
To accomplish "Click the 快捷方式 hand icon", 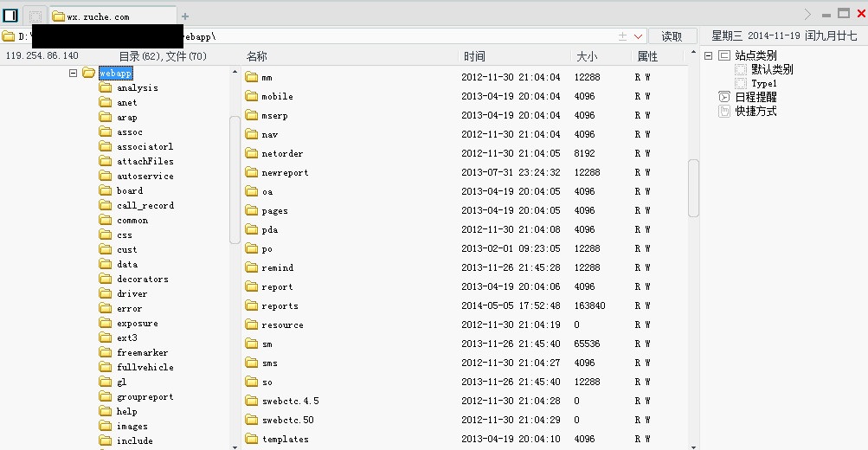I will [x=724, y=111].
